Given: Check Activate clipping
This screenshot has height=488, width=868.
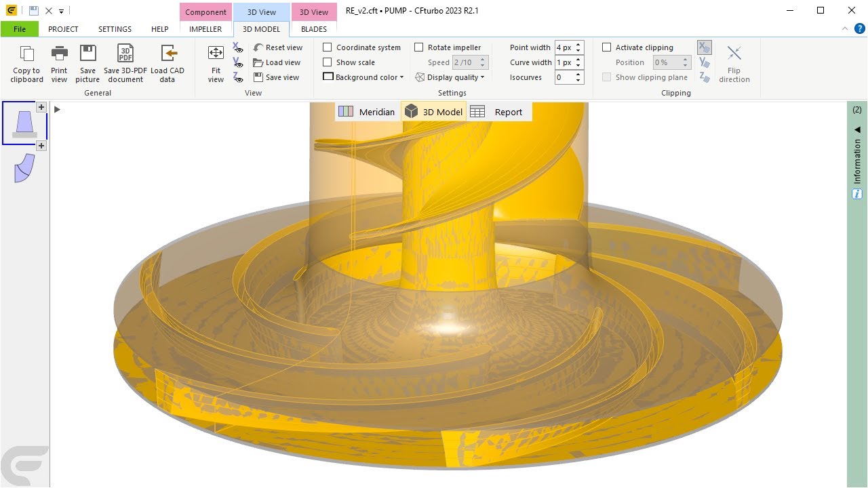Looking at the screenshot, I should [x=607, y=47].
